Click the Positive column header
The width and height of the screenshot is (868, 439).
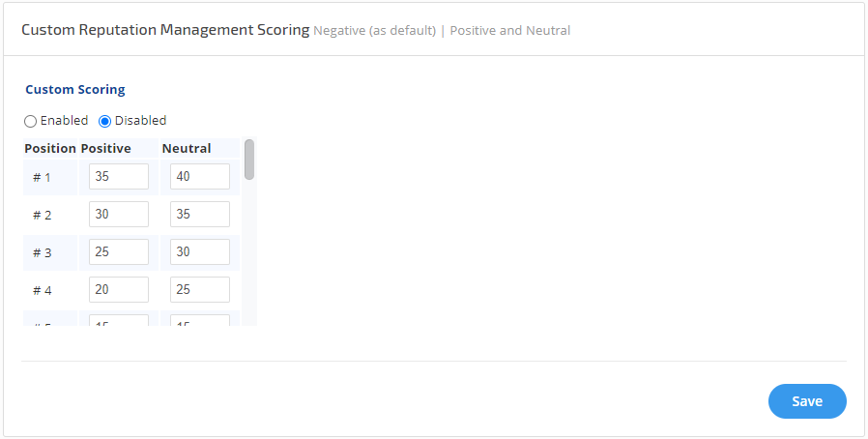coord(105,149)
